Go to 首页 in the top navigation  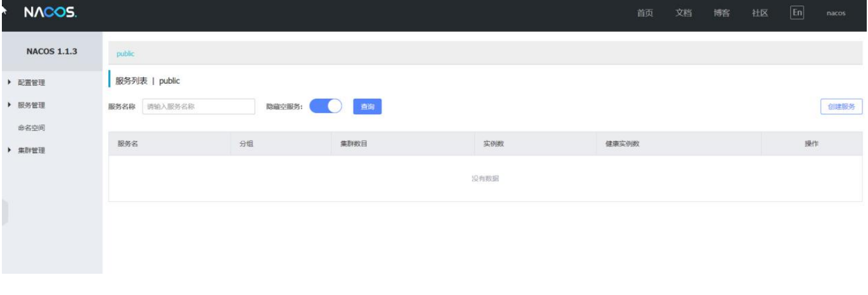645,14
